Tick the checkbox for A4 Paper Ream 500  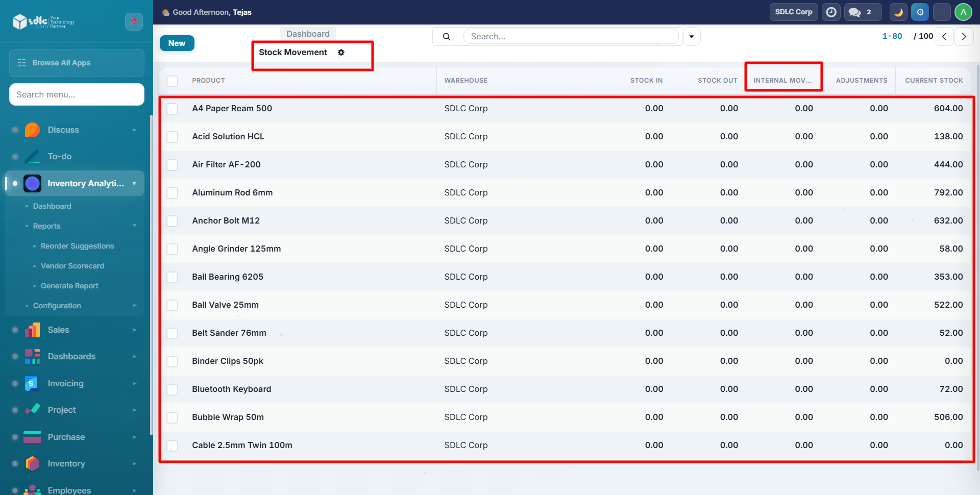tap(173, 109)
